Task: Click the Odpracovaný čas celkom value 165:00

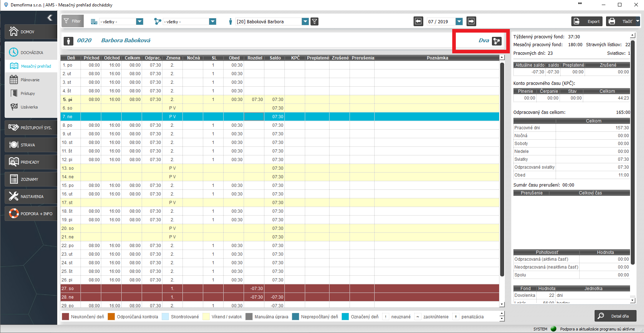Action: 623,112
